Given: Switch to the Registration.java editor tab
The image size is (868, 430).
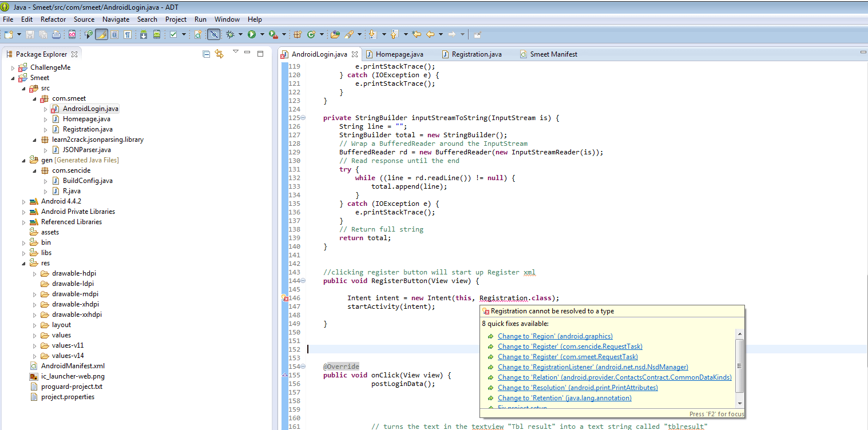Looking at the screenshot, I should point(476,54).
